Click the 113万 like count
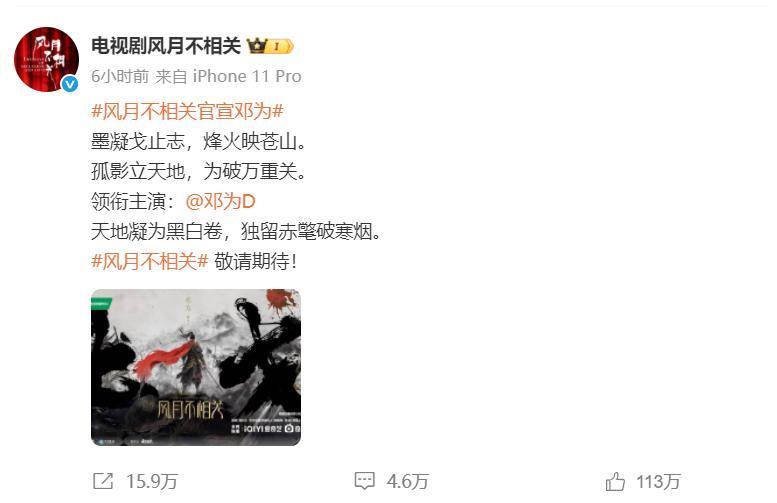777x503 pixels. pos(658,481)
